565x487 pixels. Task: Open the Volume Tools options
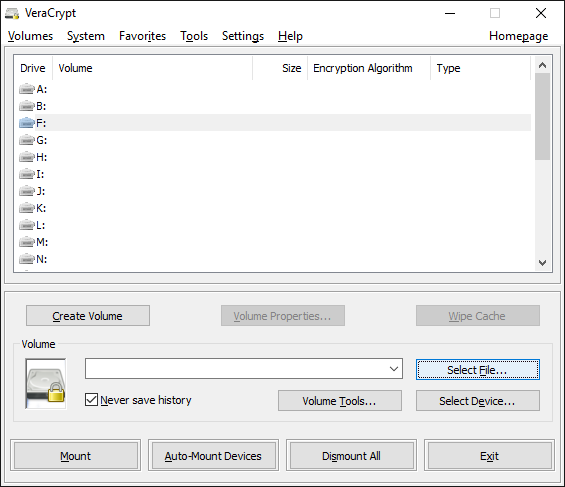point(339,401)
